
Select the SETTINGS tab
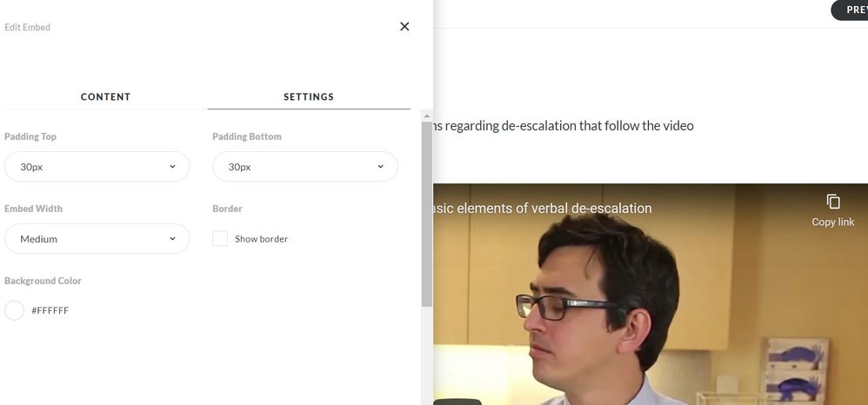click(309, 96)
